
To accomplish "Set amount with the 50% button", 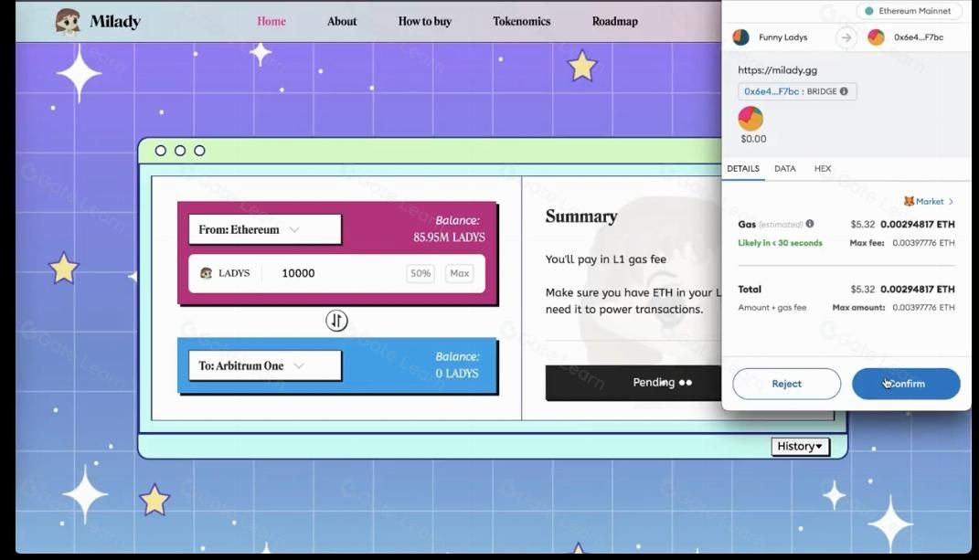I will click(420, 273).
